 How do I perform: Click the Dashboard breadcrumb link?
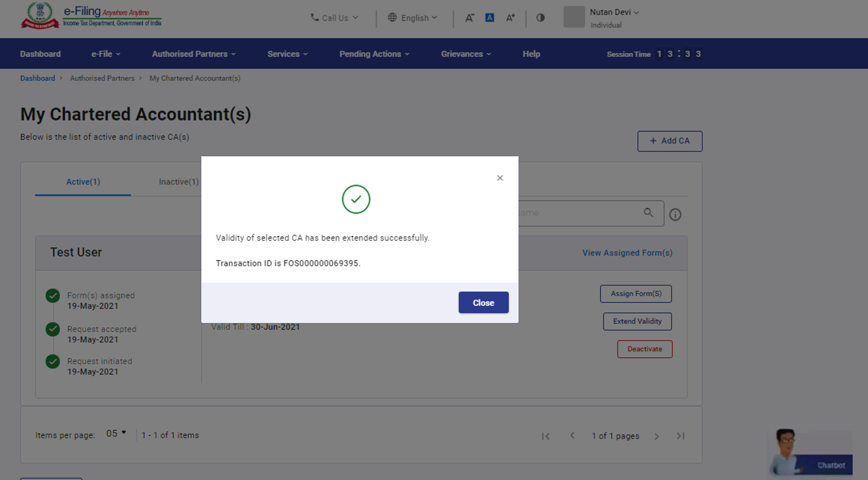37,78
